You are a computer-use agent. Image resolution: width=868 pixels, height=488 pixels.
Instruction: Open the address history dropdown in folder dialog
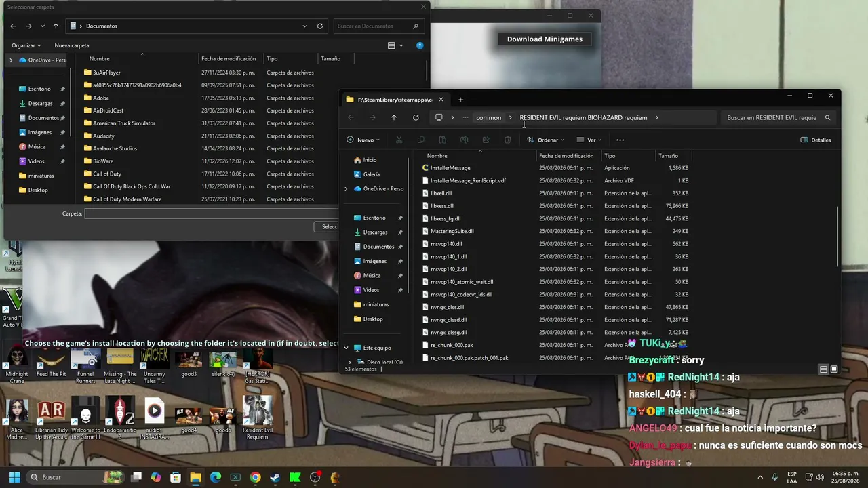[304, 26]
